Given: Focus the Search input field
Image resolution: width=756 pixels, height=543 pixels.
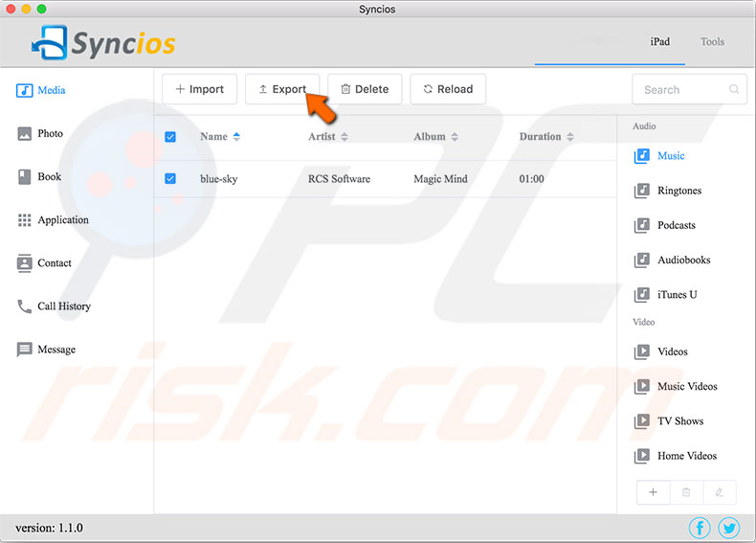Looking at the screenshot, I should [689, 89].
